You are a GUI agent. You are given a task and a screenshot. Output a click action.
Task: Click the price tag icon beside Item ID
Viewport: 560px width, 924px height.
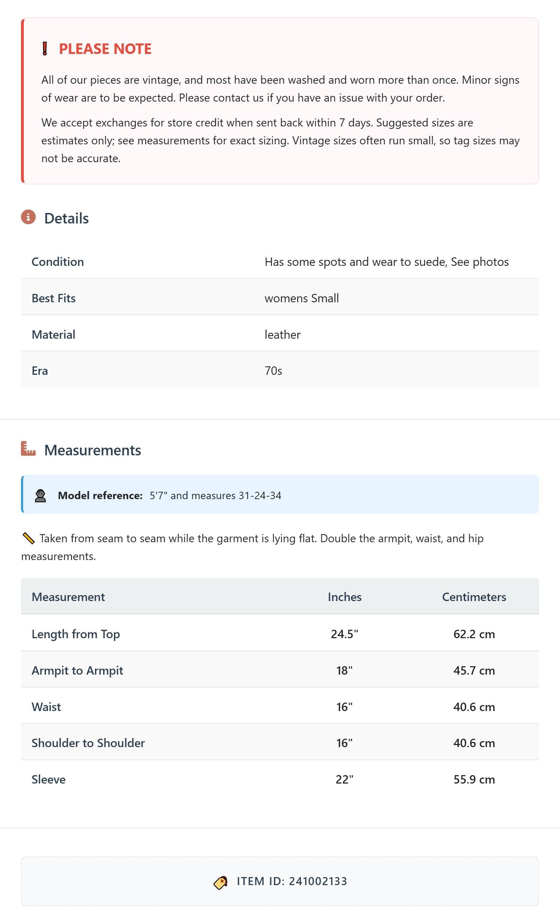point(220,883)
